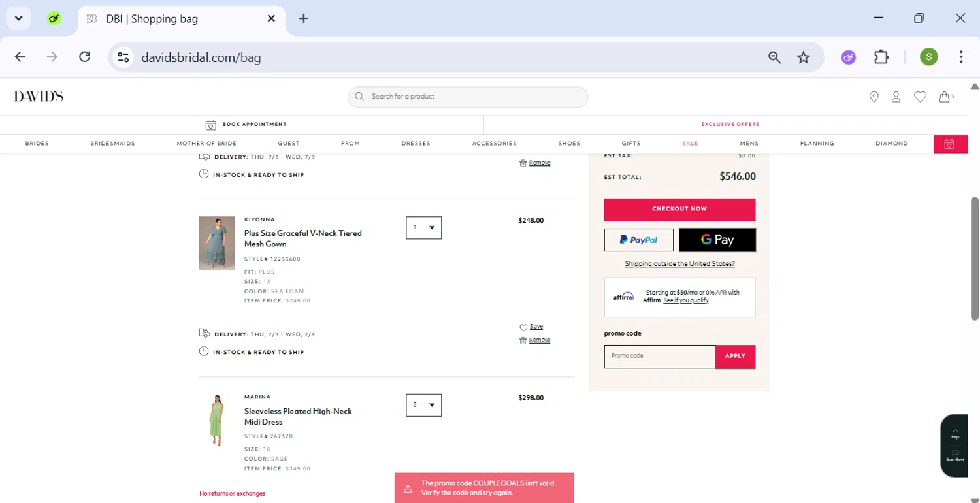Screen dimensions: 980x503
Task: Click the $546.00 estimated total amount
Action: pyautogui.click(x=737, y=176)
